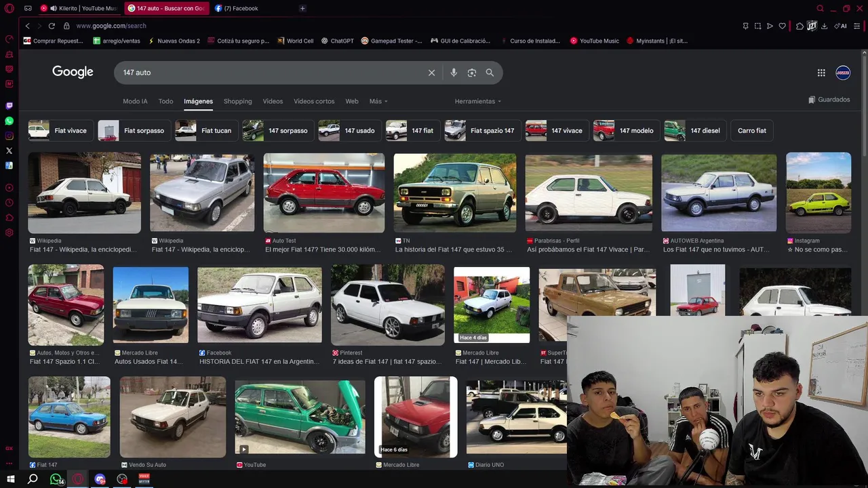This screenshot has width=868, height=488.
Task: Switch to Shopping results tab
Action: click(238, 101)
